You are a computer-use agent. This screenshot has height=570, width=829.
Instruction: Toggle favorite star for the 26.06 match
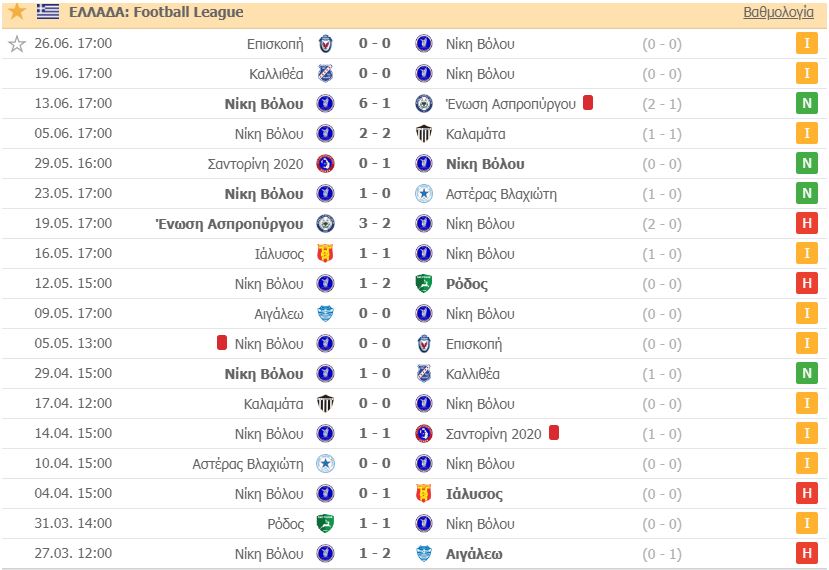[17, 44]
